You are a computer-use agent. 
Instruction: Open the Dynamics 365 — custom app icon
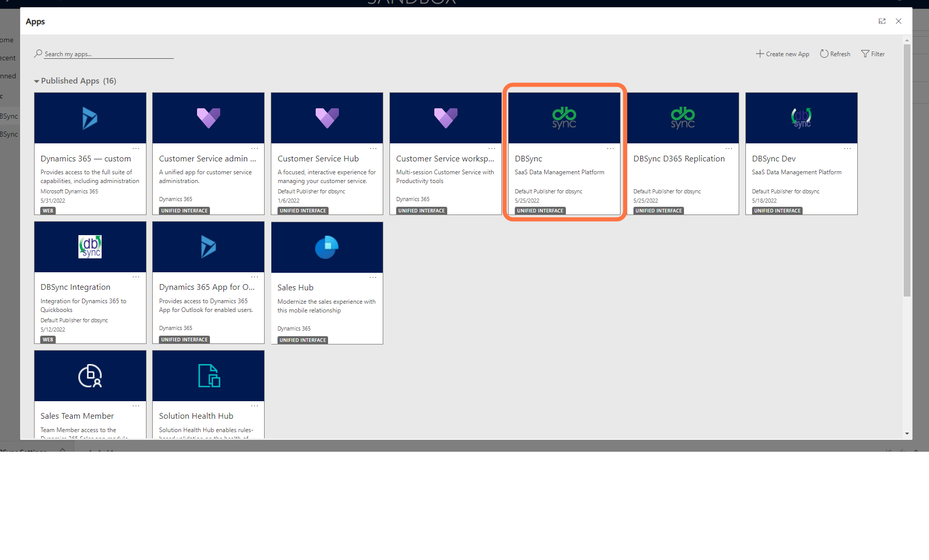pos(90,118)
